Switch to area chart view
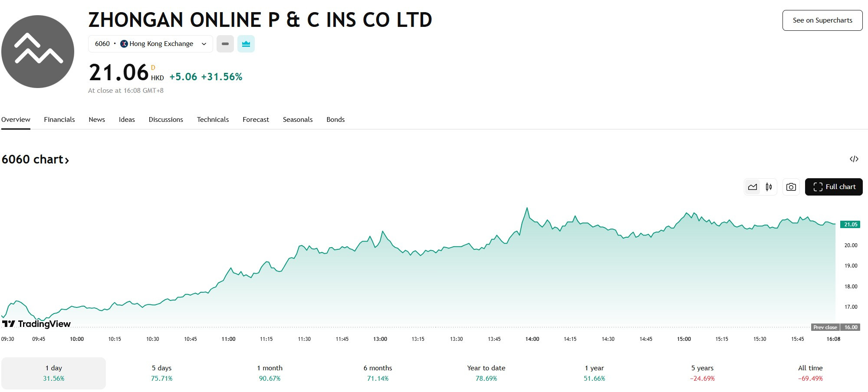868x392 pixels. click(753, 187)
